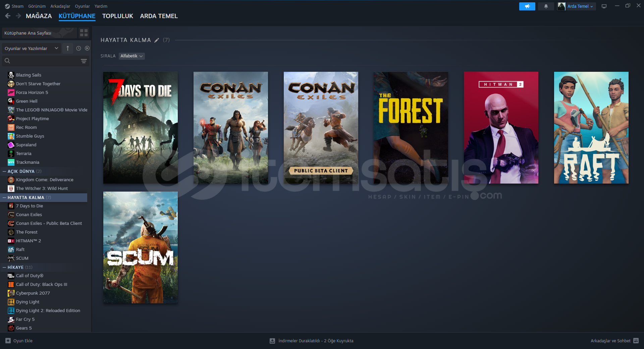Click the library search magnifier icon
The width and height of the screenshot is (644, 349).
pos(7,61)
